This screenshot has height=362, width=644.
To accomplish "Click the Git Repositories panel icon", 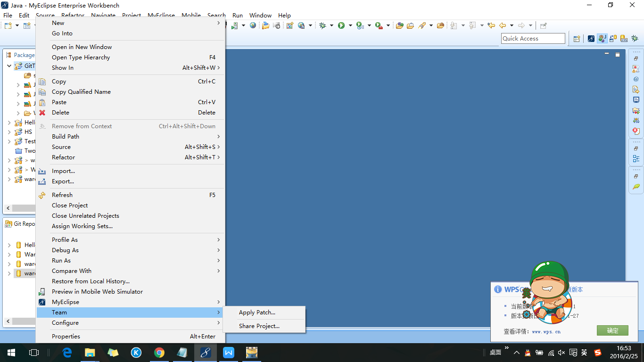I will 8,224.
